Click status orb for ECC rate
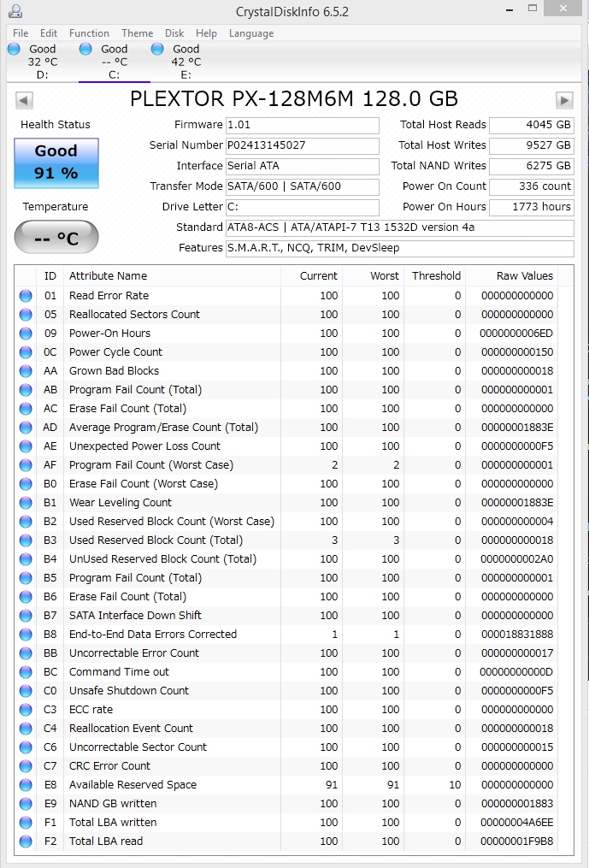The image size is (589, 868). pyautogui.click(x=26, y=710)
